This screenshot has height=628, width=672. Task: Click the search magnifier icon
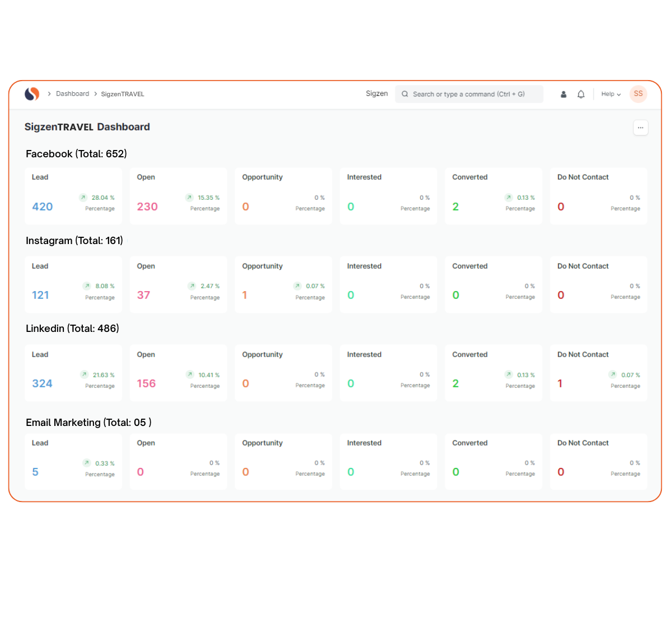pos(405,94)
